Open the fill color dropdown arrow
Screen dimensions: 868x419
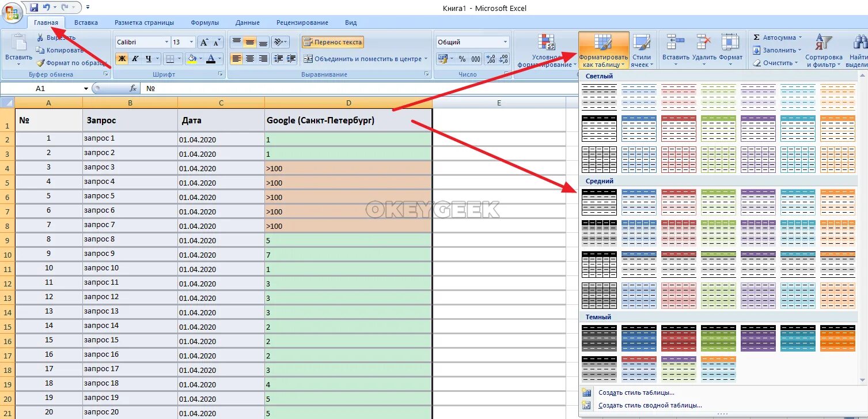point(201,58)
